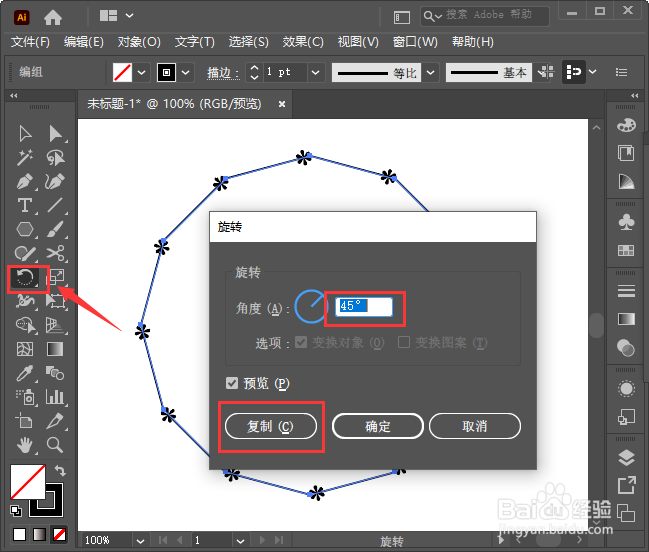Viewport: 649px width, 552px height.
Task: Open the zoom level dropdown
Action: point(140,540)
